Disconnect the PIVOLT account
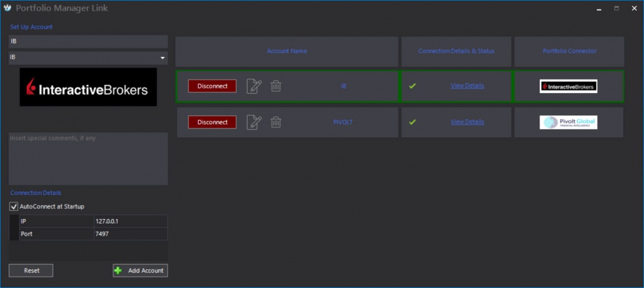 [213, 123]
